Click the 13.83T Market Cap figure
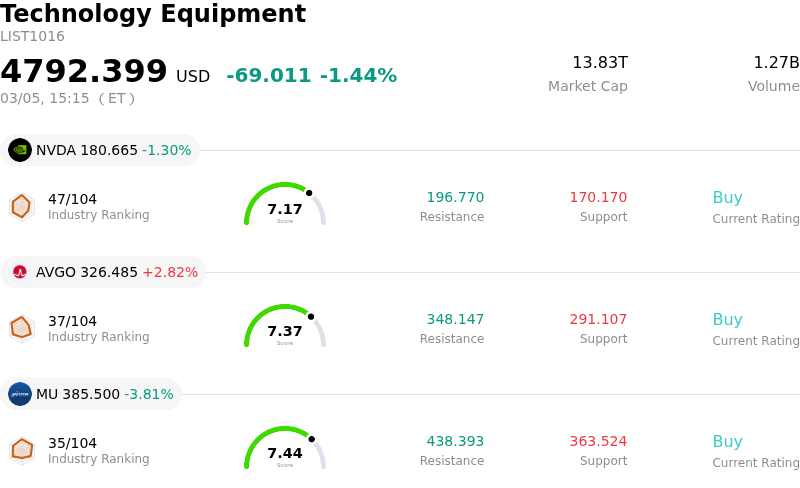 pos(600,63)
